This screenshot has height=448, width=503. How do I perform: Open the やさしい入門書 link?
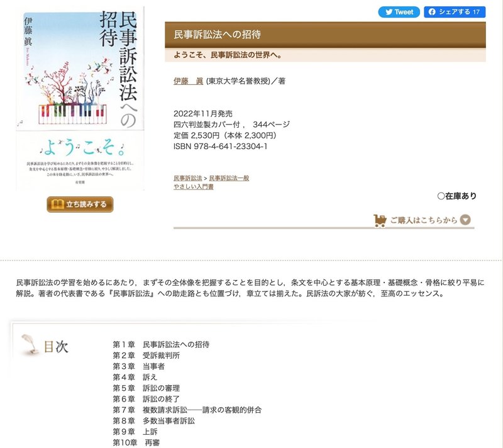click(x=194, y=186)
